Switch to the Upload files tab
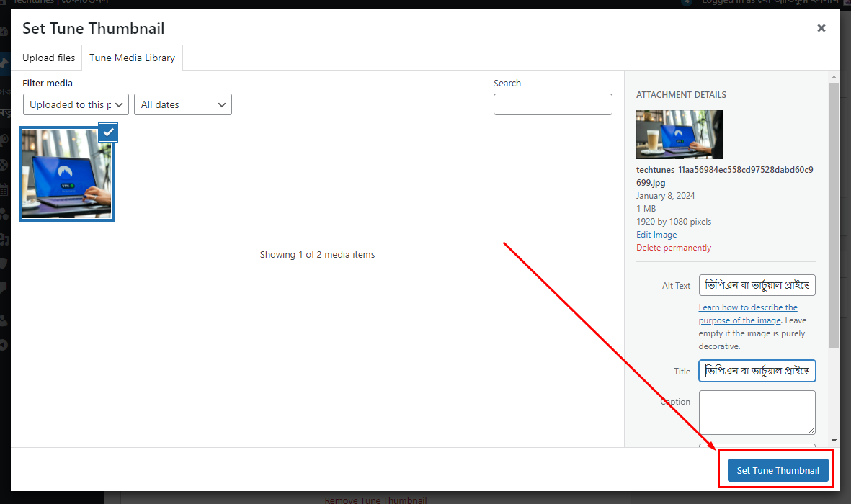 49,58
